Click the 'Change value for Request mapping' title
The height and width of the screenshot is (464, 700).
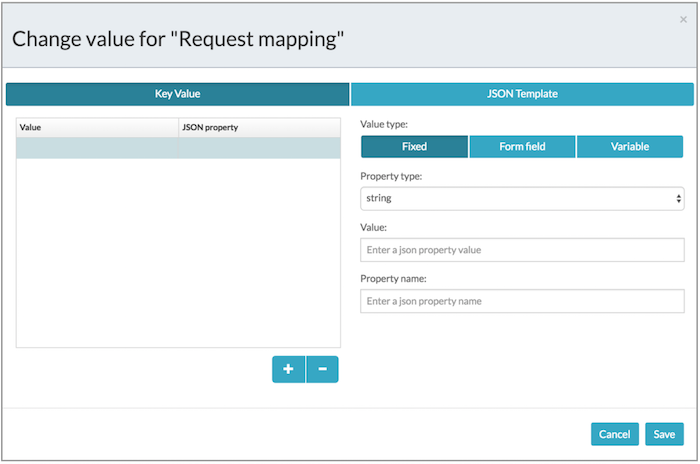click(178, 40)
